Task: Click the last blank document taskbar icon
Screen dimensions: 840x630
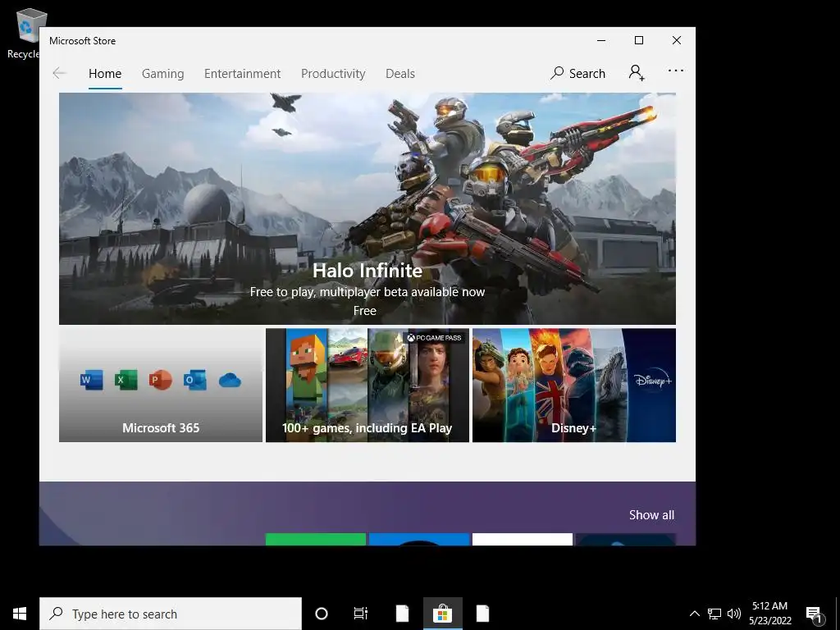Action: tap(482, 614)
